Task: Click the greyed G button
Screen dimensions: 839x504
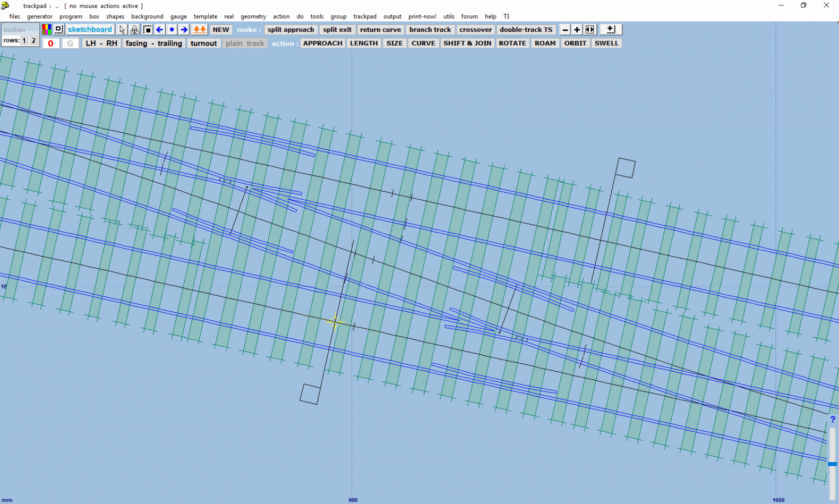Action: coord(70,44)
